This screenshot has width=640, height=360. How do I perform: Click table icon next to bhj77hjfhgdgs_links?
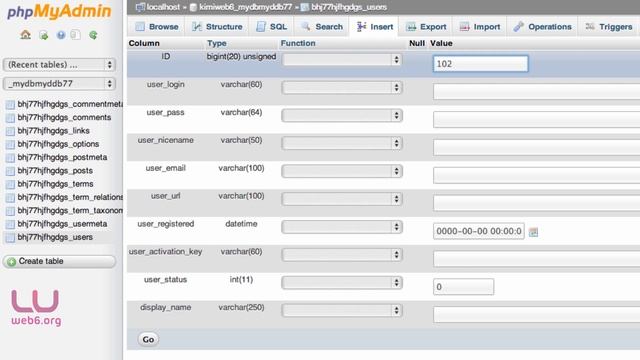pos(10,131)
